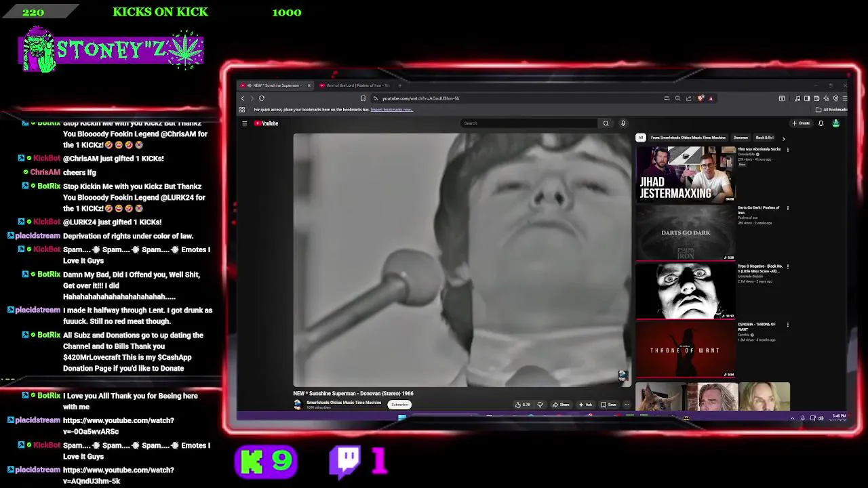Click the 'Import bookmarks now...' link
Image resolution: width=868 pixels, height=488 pixels.
[x=391, y=110]
